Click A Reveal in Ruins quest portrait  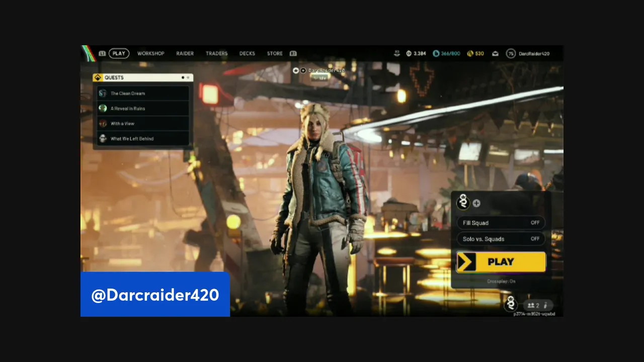tap(103, 109)
